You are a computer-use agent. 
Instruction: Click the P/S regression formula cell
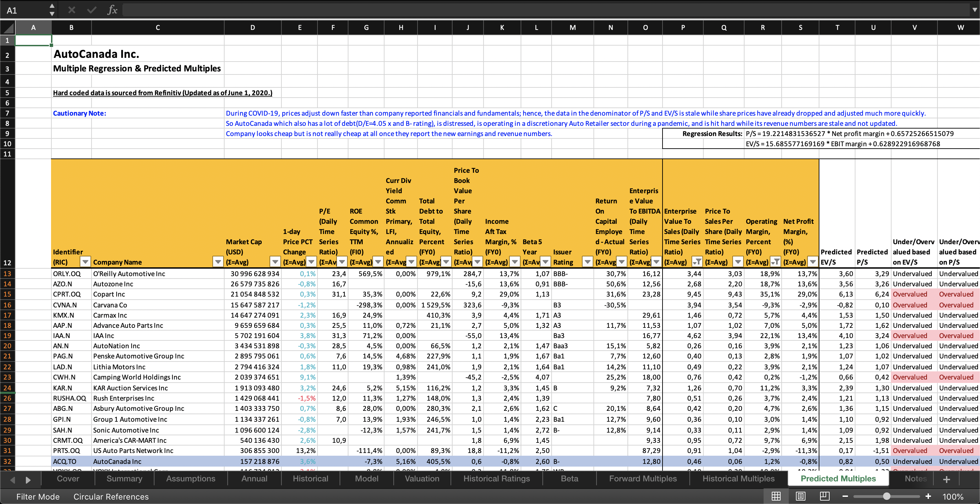click(x=850, y=133)
